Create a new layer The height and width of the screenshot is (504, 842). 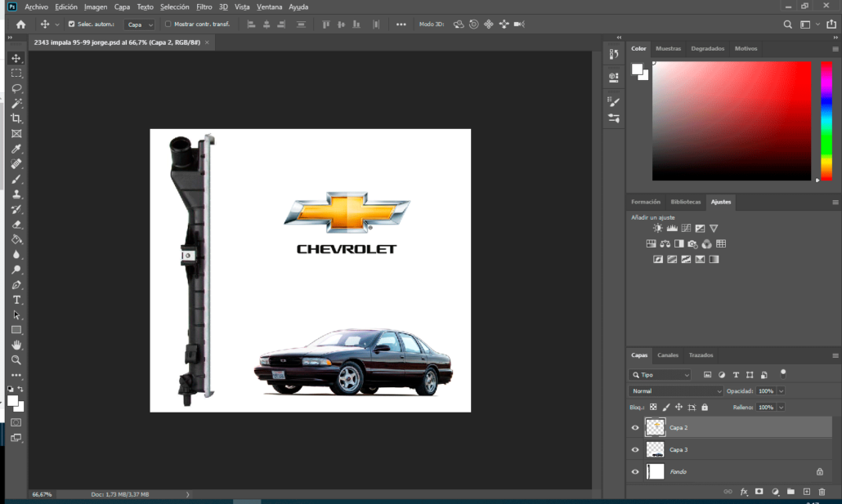[807, 492]
